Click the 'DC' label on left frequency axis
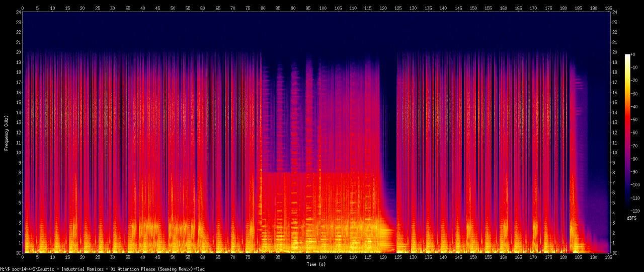 [18, 253]
